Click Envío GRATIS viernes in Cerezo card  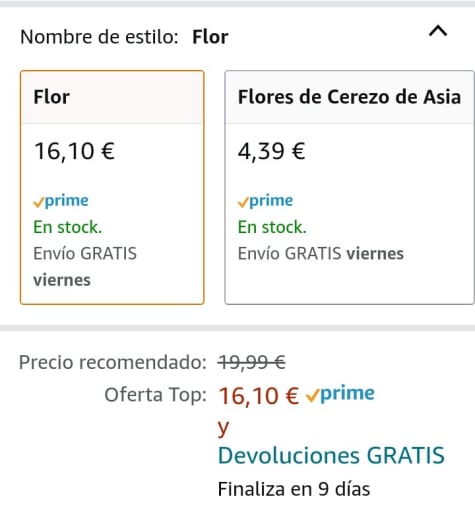[321, 254]
